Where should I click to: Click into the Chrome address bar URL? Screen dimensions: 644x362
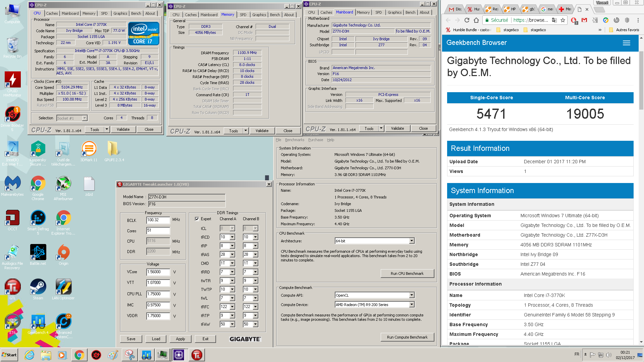coord(531,20)
